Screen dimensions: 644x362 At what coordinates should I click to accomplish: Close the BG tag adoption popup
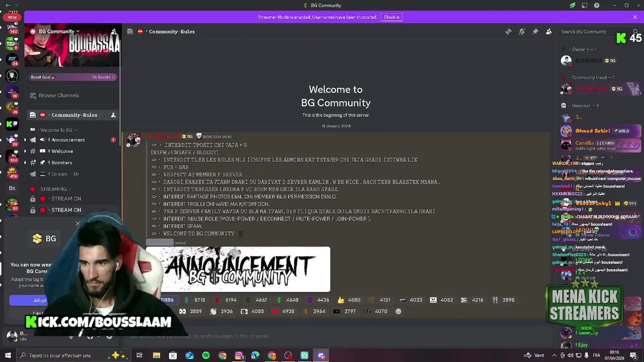point(77,223)
